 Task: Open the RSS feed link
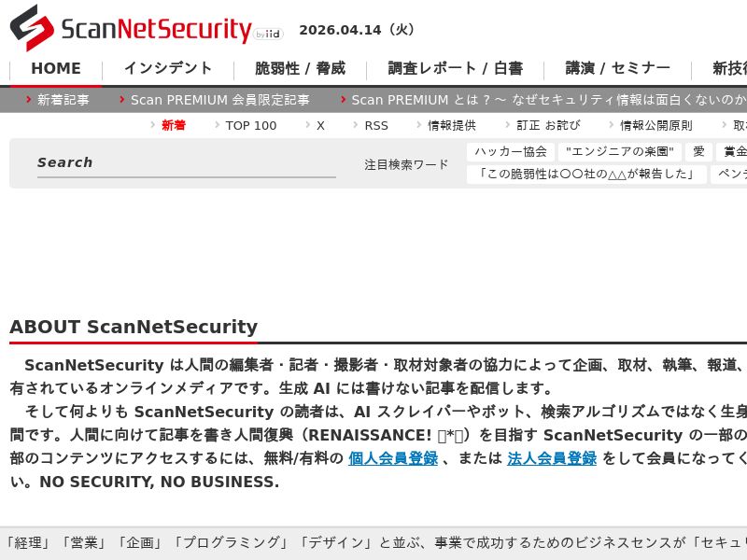pos(375,125)
